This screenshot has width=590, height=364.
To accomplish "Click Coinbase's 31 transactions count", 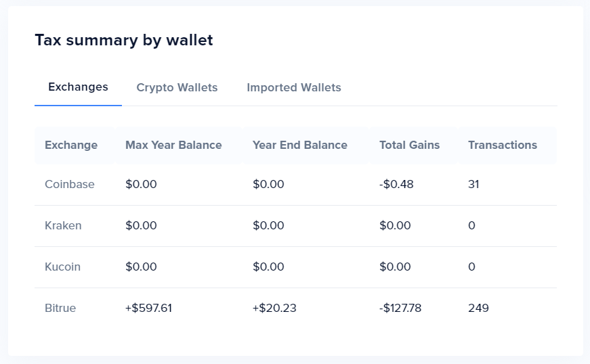I will pyautogui.click(x=473, y=184).
